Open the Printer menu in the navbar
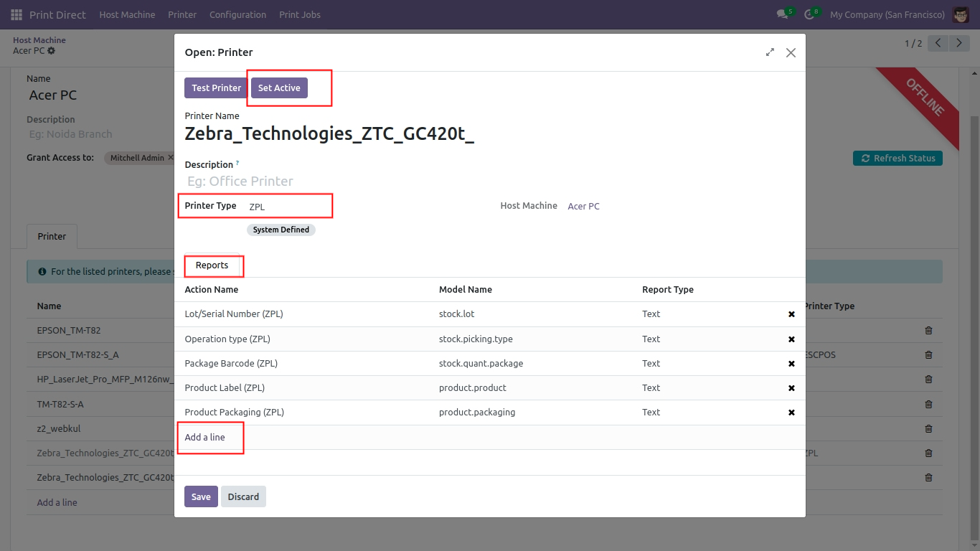Viewport: 980px width, 551px height. pos(182,14)
